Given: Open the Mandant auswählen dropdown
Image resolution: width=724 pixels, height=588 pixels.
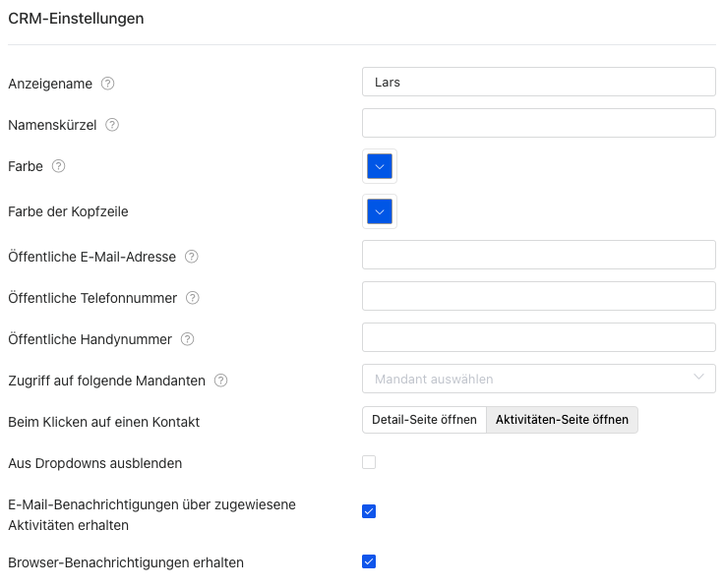Looking at the screenshot, I should (538, 379).
